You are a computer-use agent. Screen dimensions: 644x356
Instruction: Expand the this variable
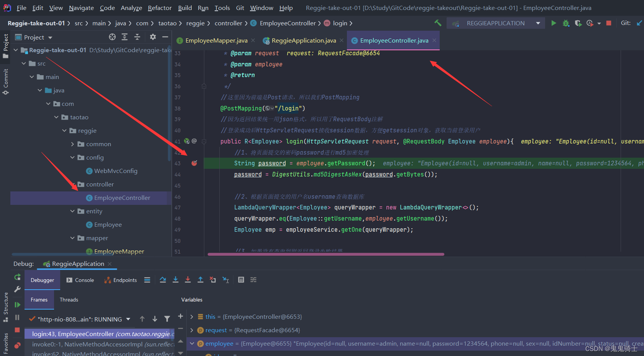(192, 317)
